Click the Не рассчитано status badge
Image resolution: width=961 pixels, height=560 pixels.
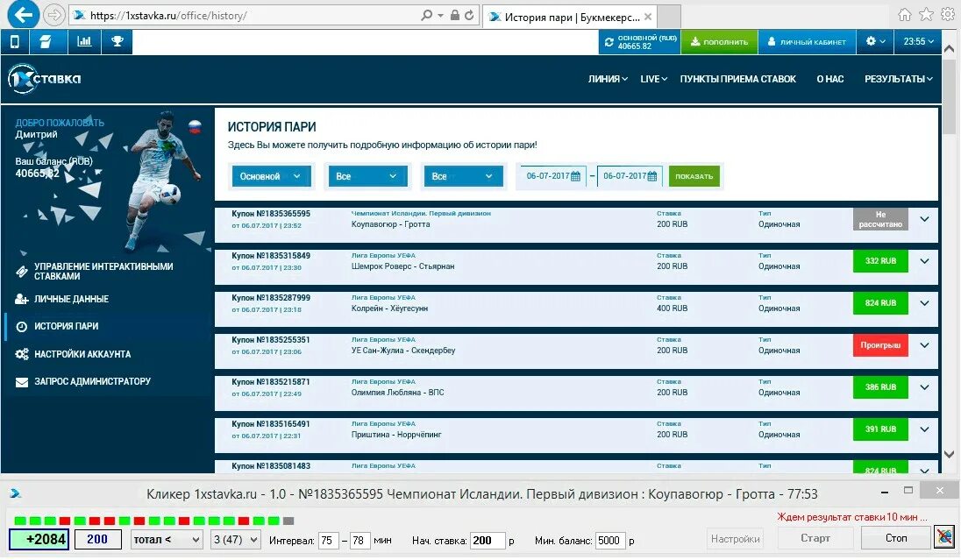pyautogui.click(x=880, y=219)
